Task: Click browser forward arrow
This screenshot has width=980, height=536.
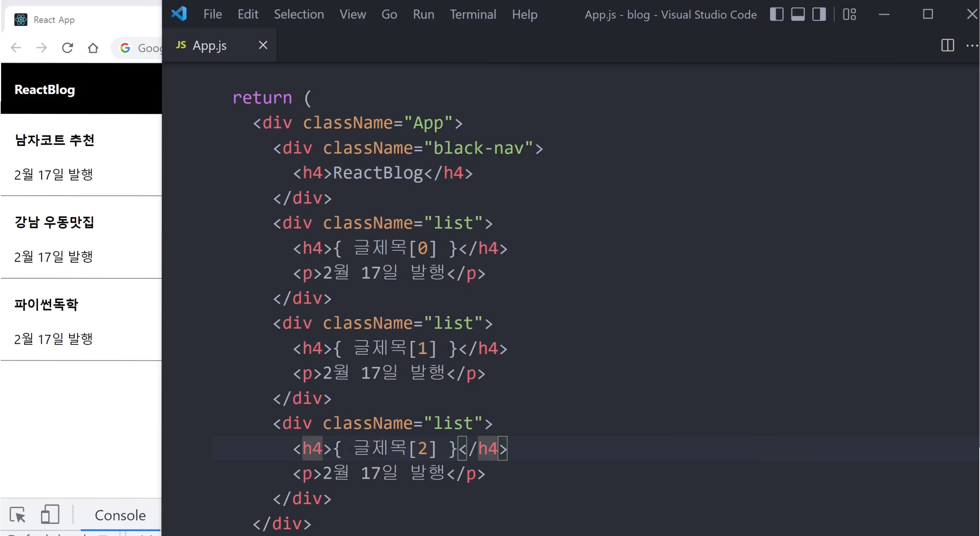Action: click(x=41, y=48)
